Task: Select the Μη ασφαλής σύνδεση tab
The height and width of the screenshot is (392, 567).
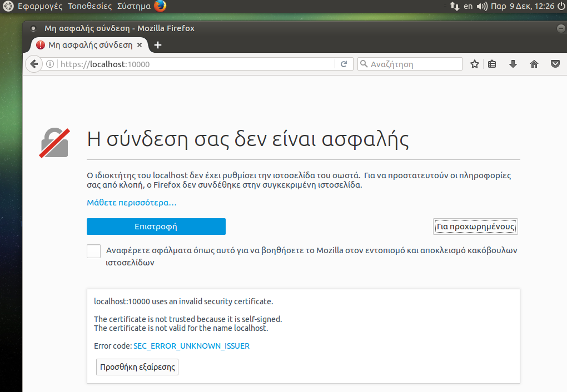Action: pyautogui.click(x=89, y=45)
